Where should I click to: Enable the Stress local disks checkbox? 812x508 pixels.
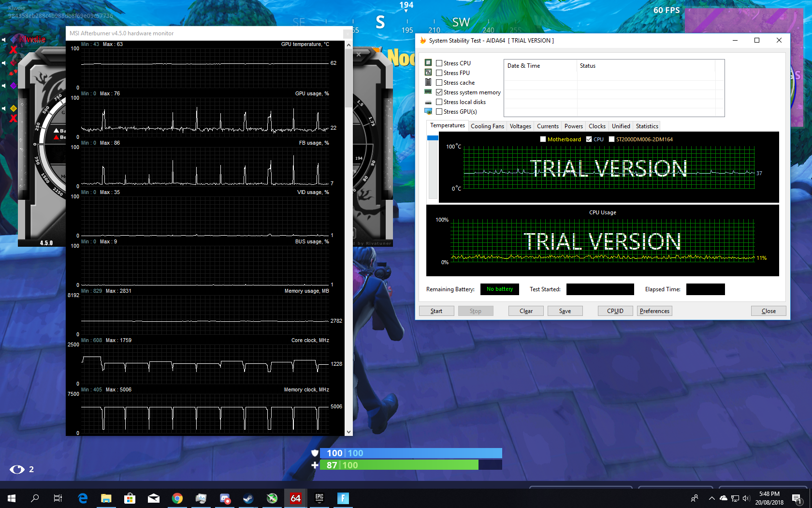[439, 102]
